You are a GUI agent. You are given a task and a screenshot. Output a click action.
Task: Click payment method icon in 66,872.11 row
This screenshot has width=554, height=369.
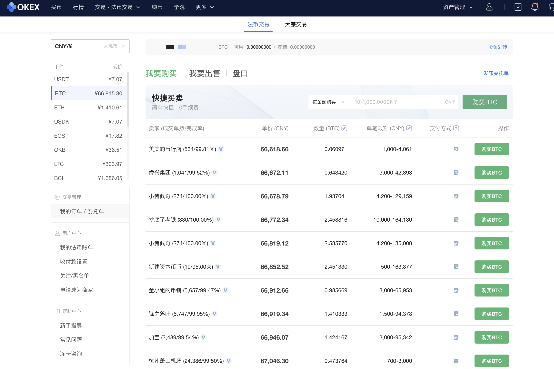456,172
